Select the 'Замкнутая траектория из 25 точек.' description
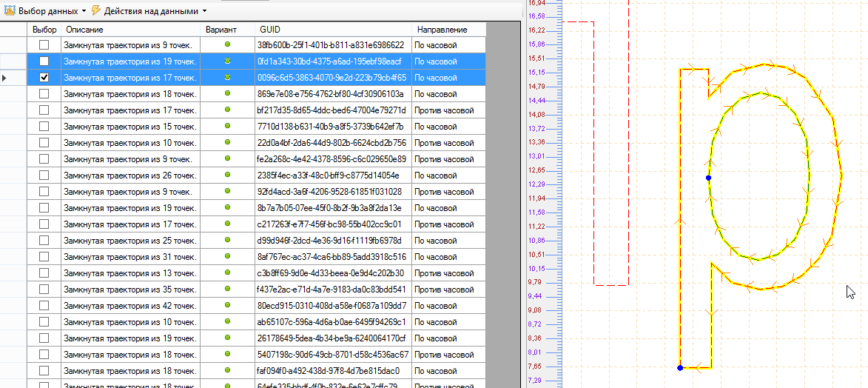 tap(130, 241)
